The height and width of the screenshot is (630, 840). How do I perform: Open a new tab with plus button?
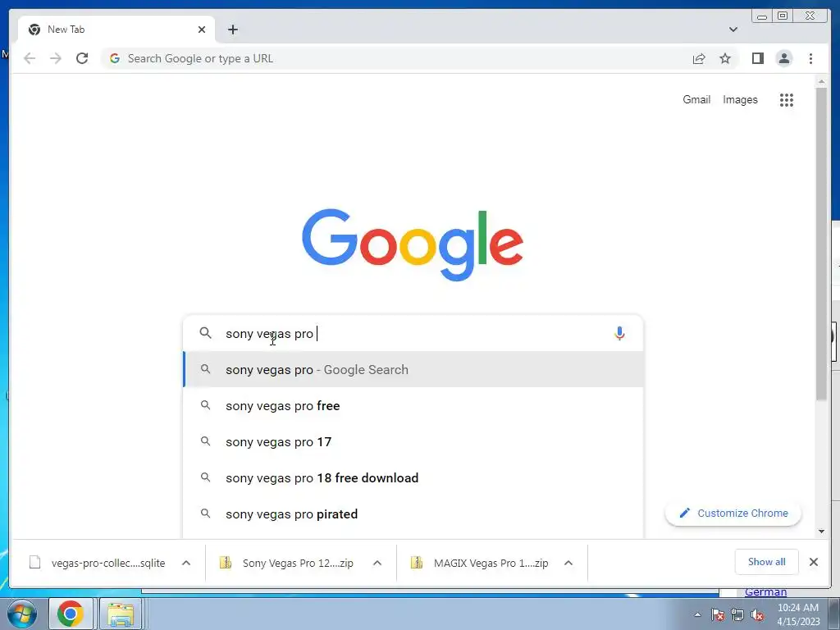click(x=232, y=30)
